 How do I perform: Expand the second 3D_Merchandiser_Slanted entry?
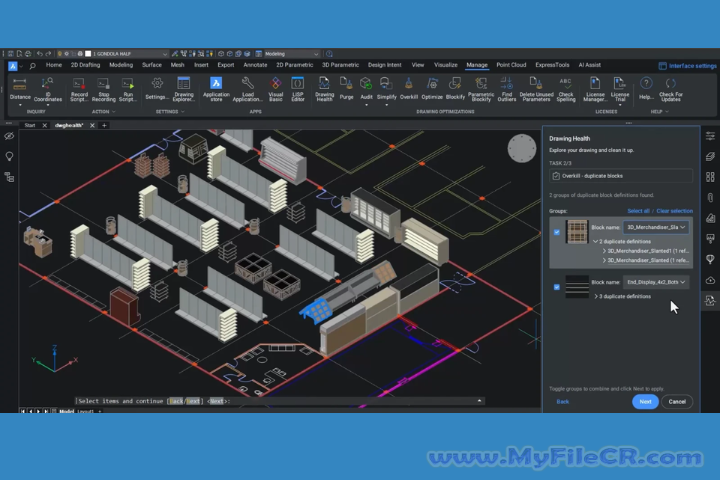pyautogui.click(x=604, y=260)
